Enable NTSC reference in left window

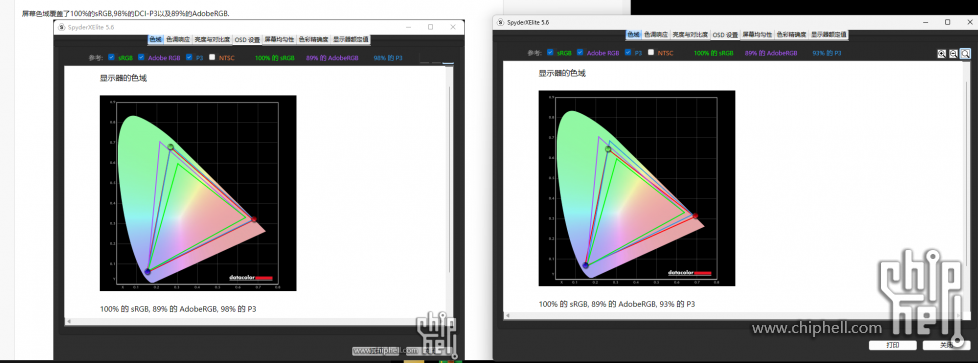point(212,57)
